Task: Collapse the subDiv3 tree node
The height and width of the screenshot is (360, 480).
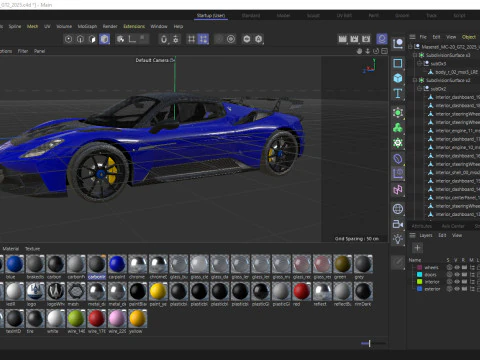Action: 419,63
